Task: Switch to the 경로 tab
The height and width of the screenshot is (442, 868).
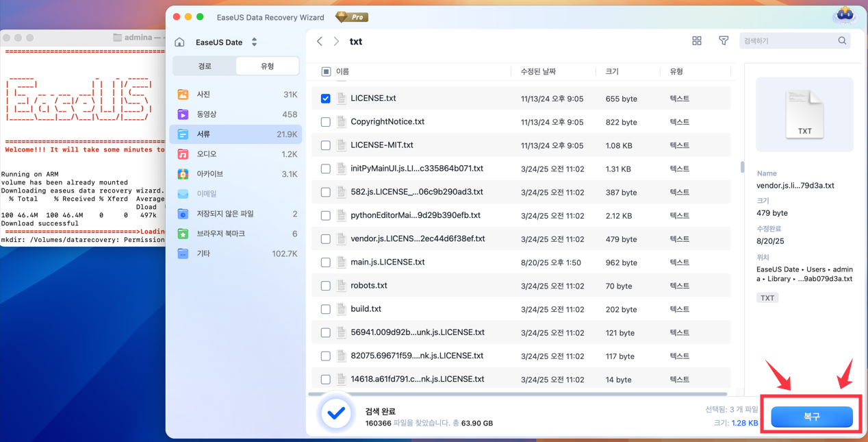Action: 205,66
